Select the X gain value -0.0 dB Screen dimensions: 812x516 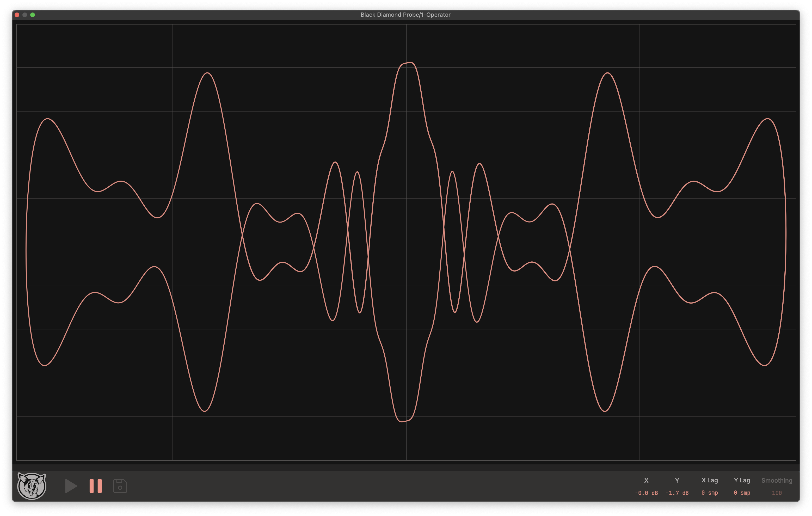(646, 493)
